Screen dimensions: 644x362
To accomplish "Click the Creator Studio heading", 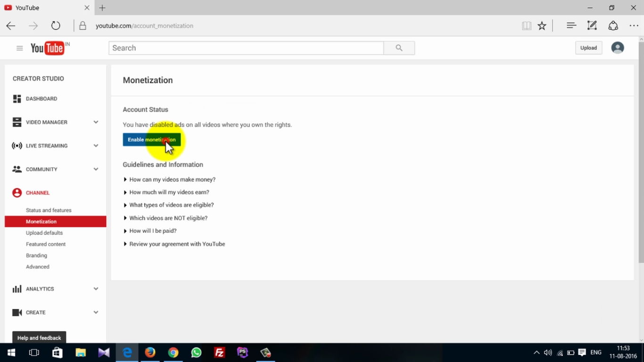I will click(x=38, y=79).
